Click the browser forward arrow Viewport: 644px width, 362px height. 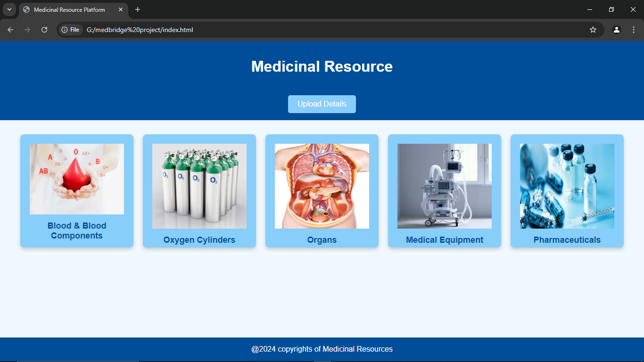click(x=27, y=30)
